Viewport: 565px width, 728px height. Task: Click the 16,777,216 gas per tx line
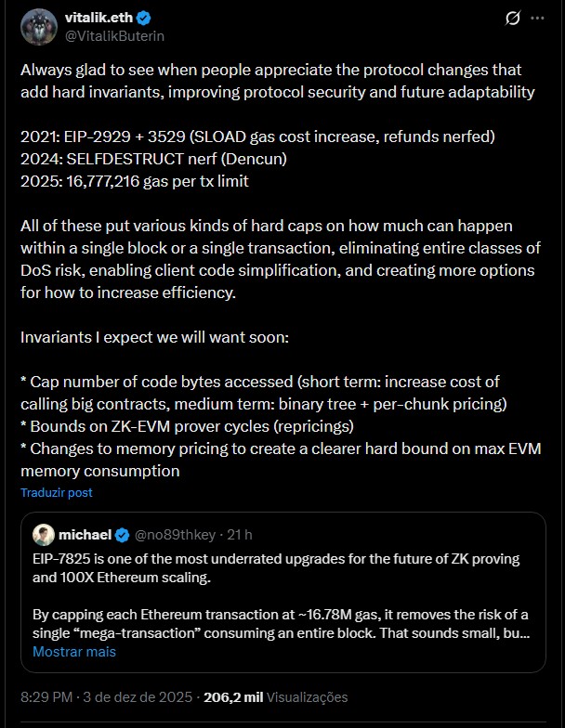click(135, 181)
